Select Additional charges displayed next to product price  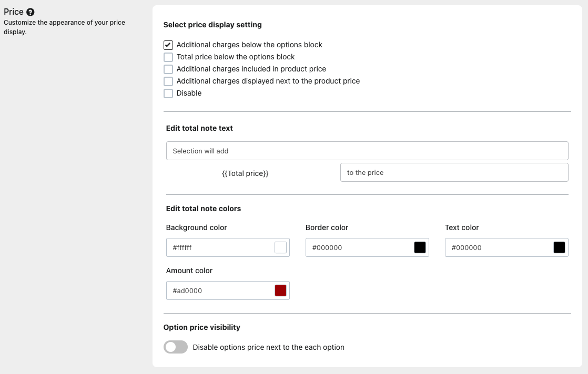[x=168, y=81]
